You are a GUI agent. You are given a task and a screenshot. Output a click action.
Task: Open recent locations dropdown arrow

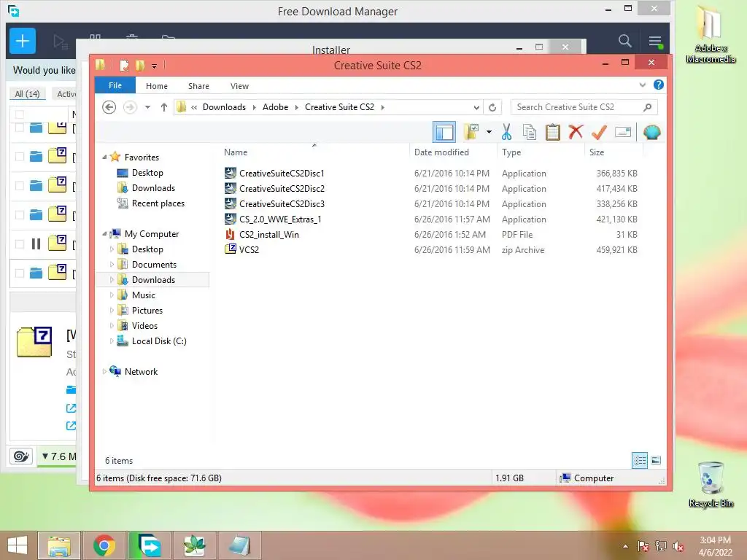click(147, 107)
